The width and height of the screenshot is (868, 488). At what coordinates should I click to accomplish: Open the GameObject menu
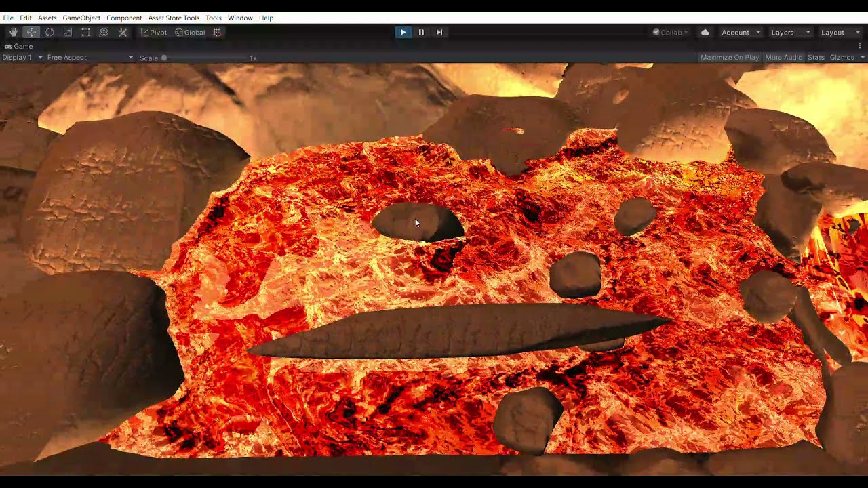81,18
